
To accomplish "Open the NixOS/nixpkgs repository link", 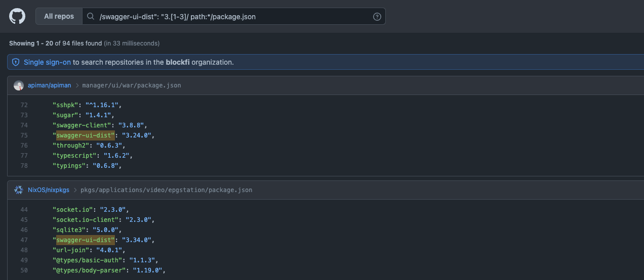I will click(x=49, y=190).
